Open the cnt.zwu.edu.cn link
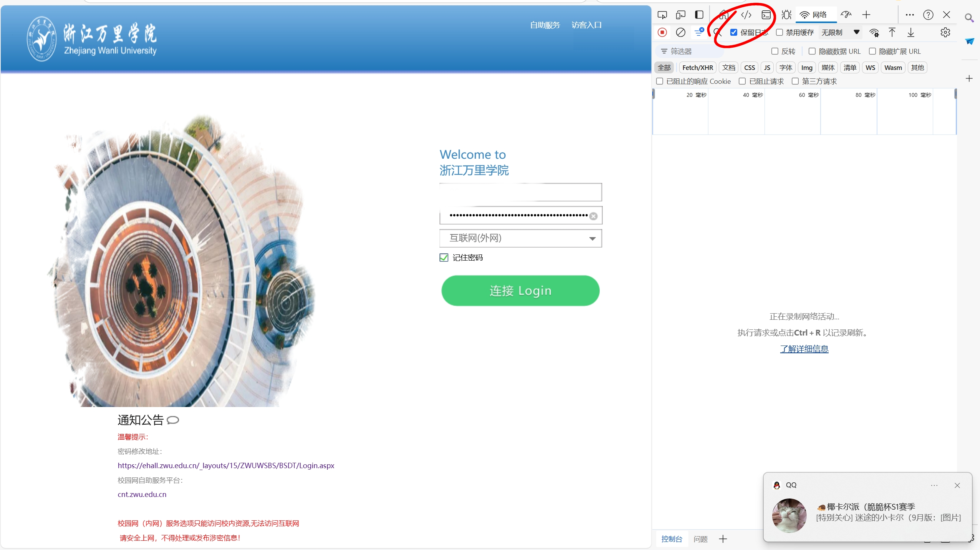This screenshot has width=980, height=550. coord(142,494)
